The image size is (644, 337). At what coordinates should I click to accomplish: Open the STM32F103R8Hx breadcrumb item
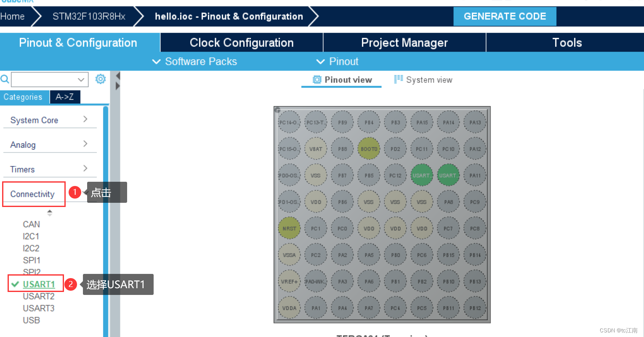89,16
